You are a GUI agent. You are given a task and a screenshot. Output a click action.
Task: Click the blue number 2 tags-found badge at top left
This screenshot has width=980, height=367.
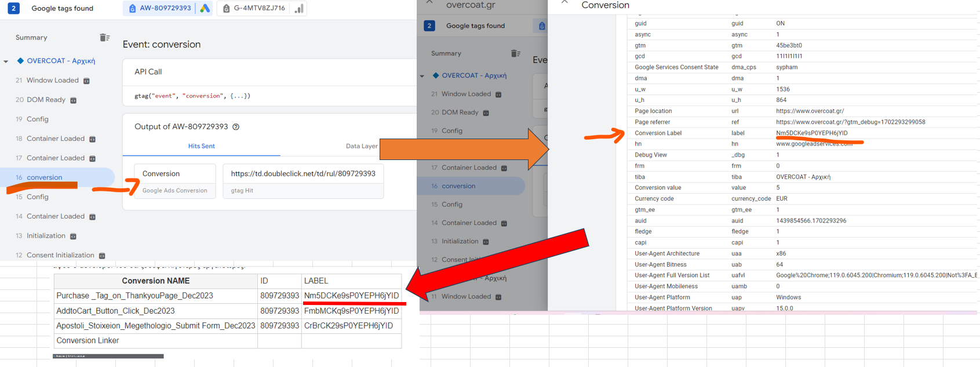pos(13,8)
